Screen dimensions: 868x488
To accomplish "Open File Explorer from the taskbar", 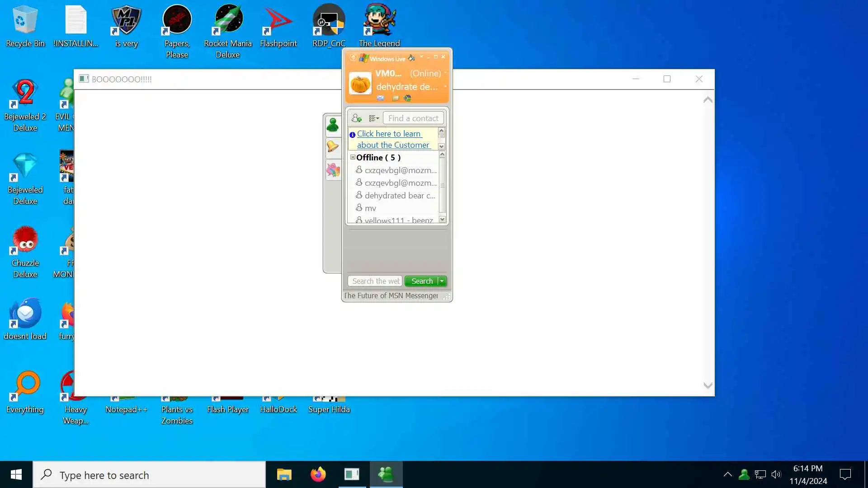I will coord(284,474).
